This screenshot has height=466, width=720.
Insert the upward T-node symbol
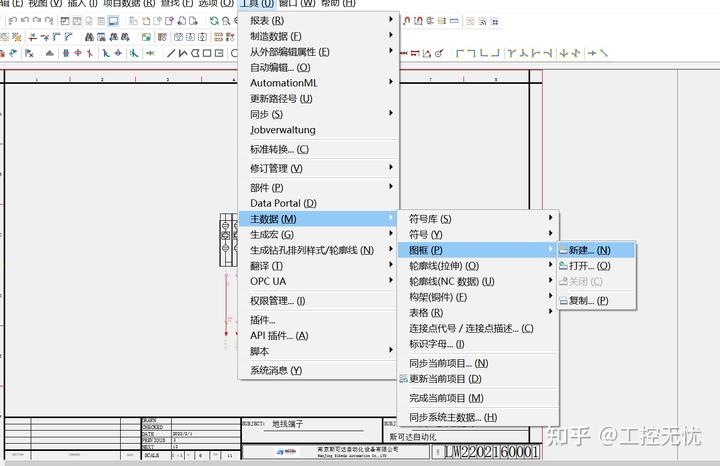point(523,53)
